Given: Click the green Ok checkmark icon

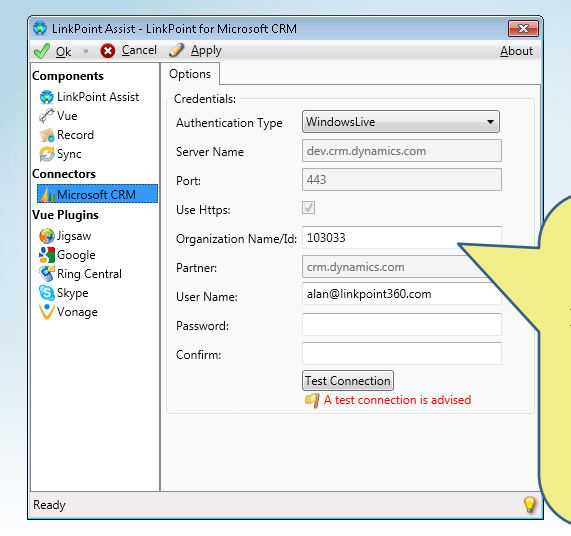Looking at the screenshot, I should click(x=42, y=51).
